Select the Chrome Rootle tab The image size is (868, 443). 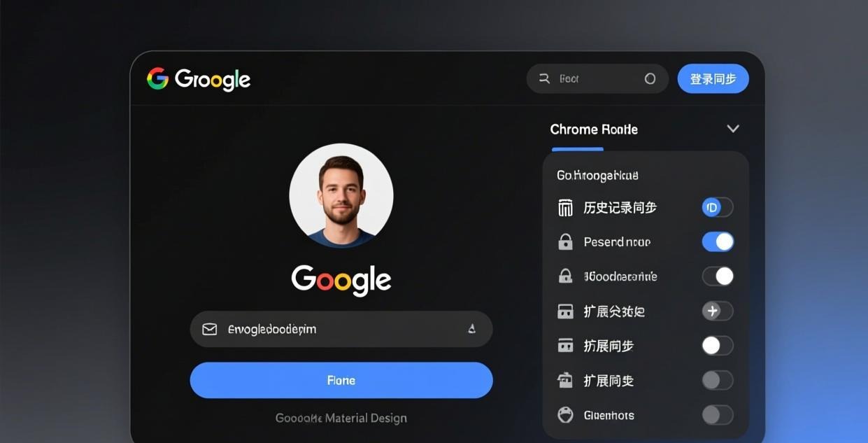pos(594,129)
